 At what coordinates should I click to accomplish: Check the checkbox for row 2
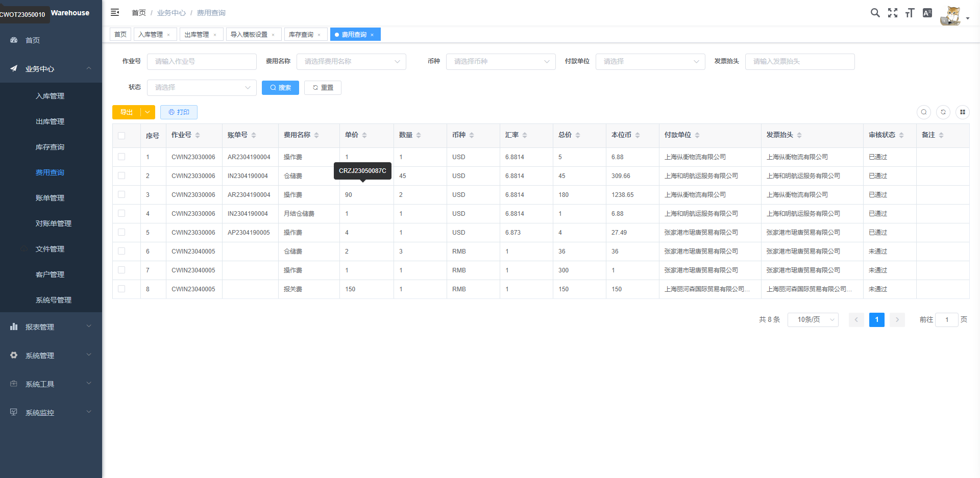point(121,175)
